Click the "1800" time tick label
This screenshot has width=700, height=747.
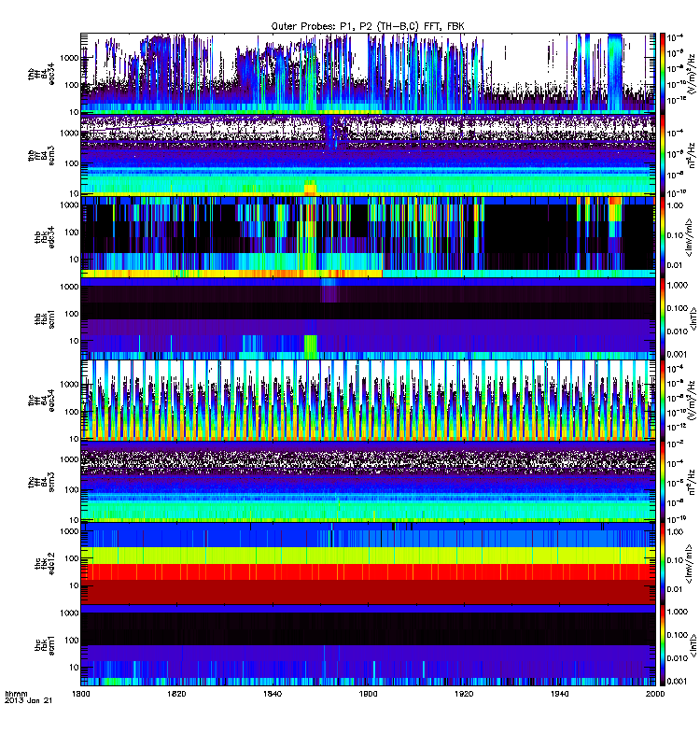[81, 694]
